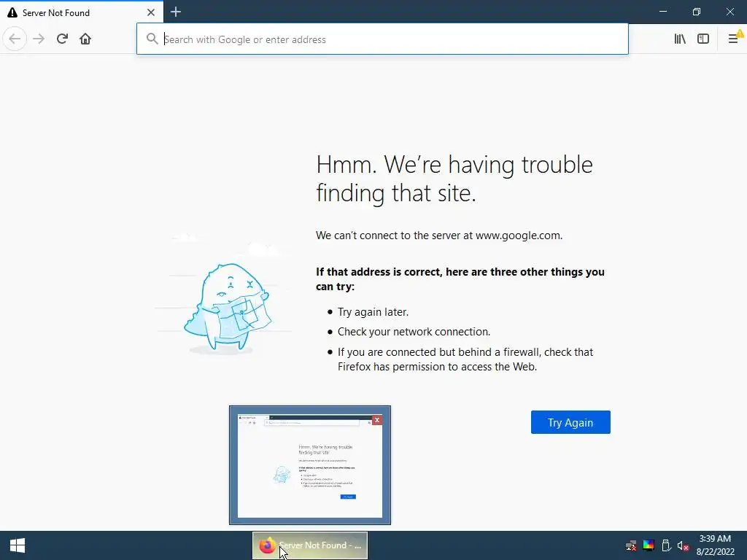Restore down the Firefox window
This screenshot has width=747, height=560.
pos(697,12)
